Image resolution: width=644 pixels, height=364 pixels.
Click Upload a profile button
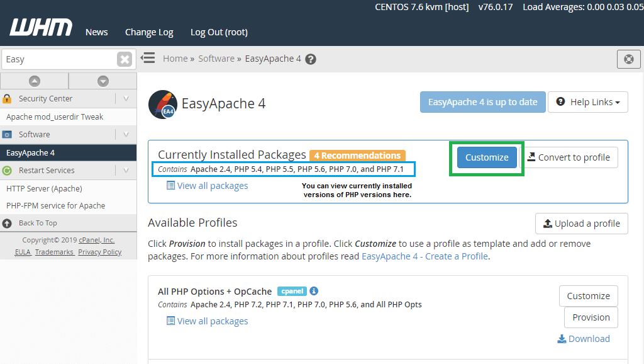(x=582, y=224)
